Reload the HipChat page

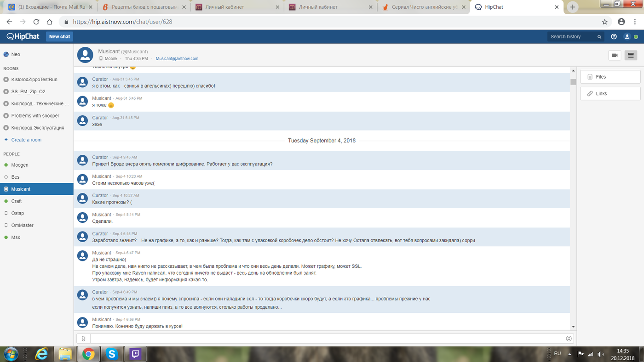pos(36,22)
